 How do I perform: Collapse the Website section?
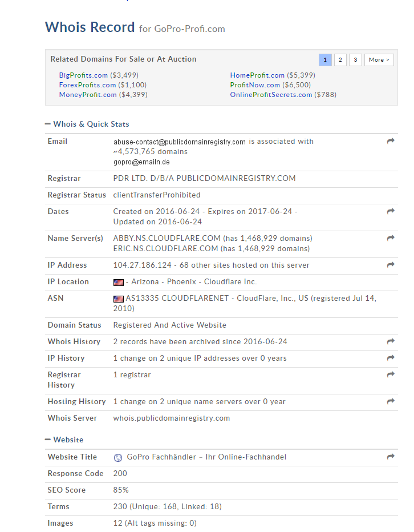[64, 440]
